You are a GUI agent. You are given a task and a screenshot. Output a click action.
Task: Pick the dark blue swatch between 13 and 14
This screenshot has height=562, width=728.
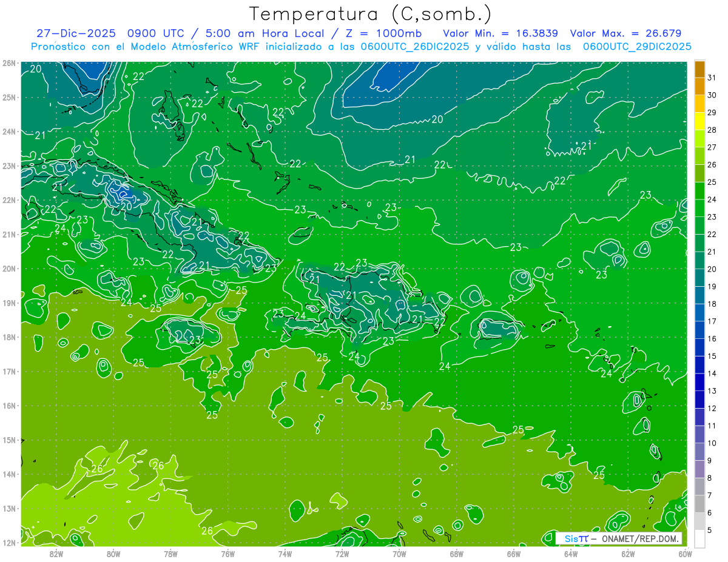click(699, 383)
